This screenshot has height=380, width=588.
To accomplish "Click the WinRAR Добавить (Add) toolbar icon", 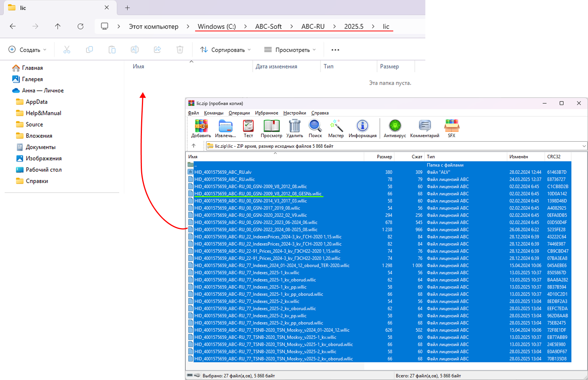I will [x=201, y=128].
